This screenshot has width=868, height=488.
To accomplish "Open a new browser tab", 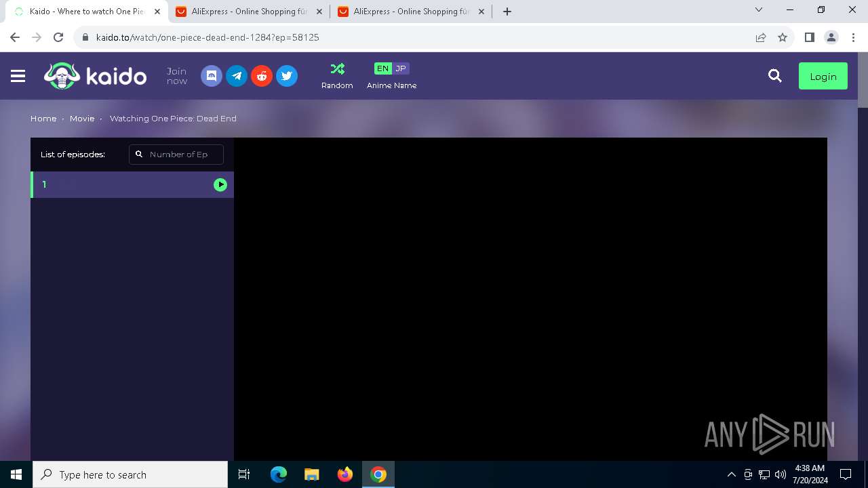I will coord(507,12).
